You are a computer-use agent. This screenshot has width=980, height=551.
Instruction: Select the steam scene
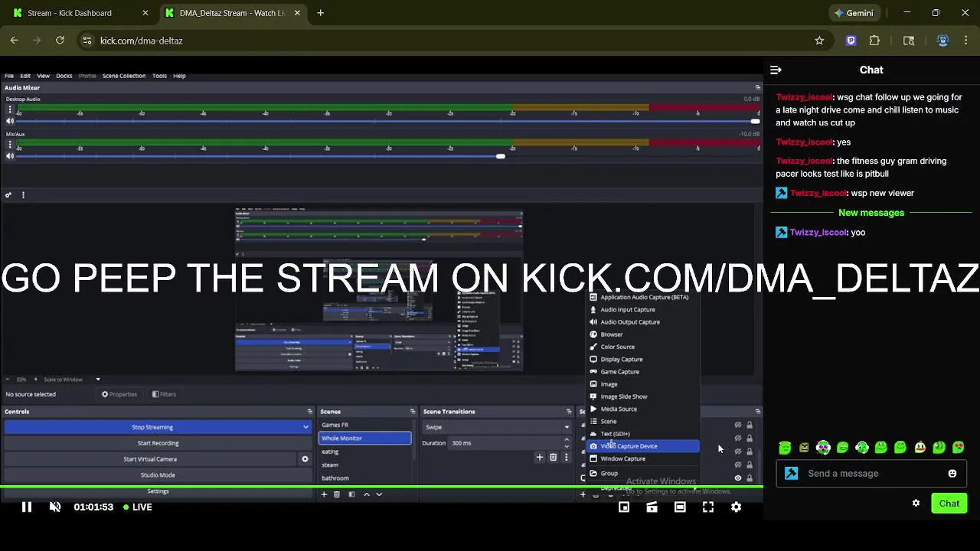[x=365, y=465]
